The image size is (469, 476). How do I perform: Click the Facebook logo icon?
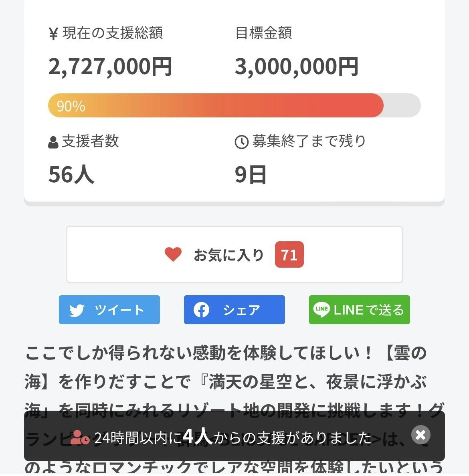coord(201,310)
